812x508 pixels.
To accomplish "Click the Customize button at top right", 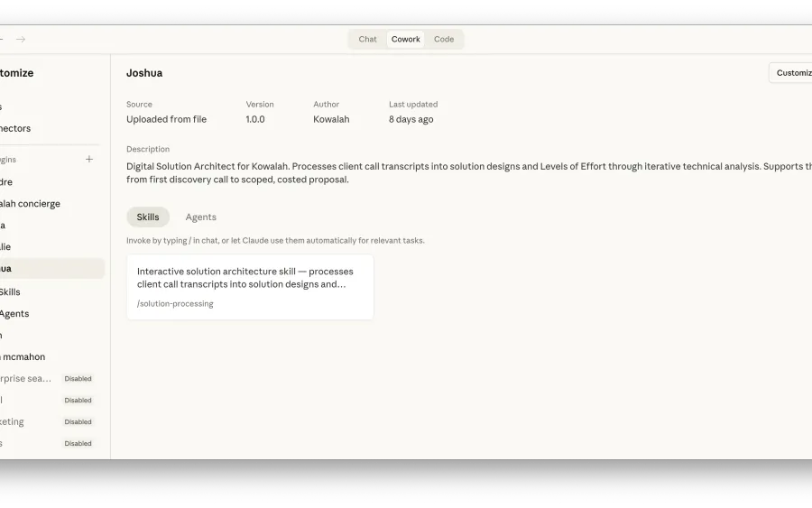I will point(790,73).
